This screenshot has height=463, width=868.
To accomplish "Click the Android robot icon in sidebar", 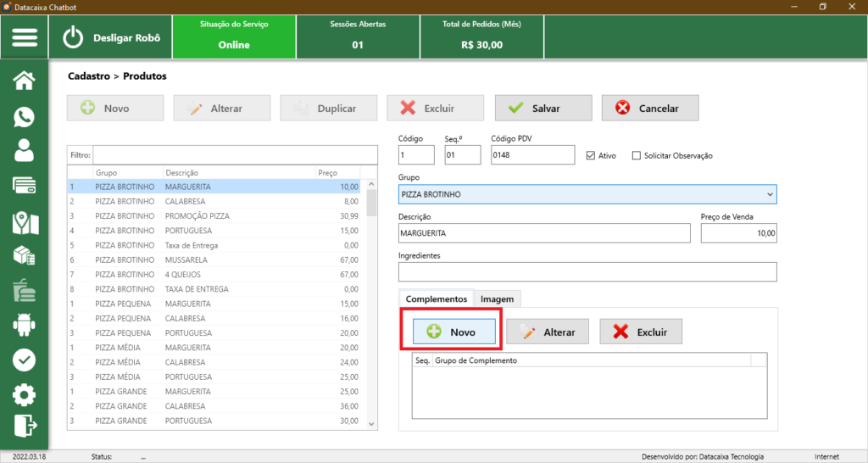I will (25, 324).
